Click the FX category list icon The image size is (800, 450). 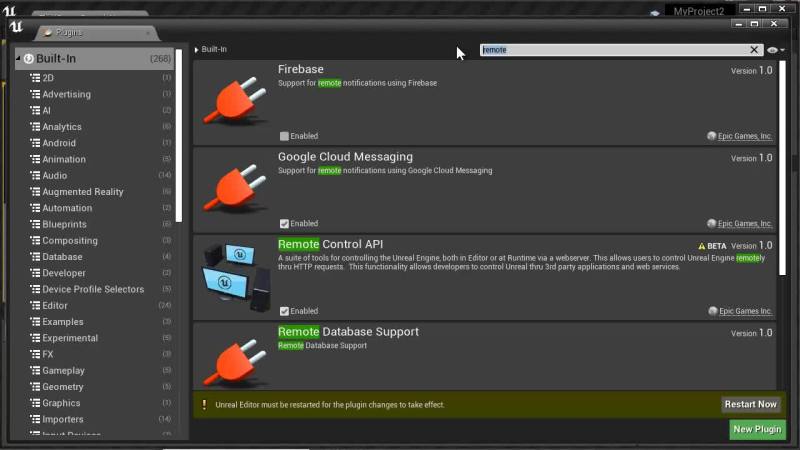(x=35, y=354)
